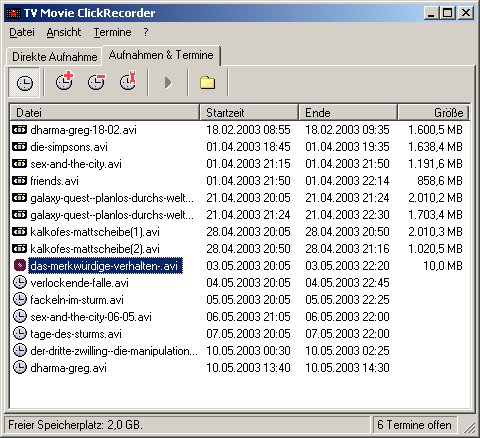Open the Termine menu

(112, 32)
